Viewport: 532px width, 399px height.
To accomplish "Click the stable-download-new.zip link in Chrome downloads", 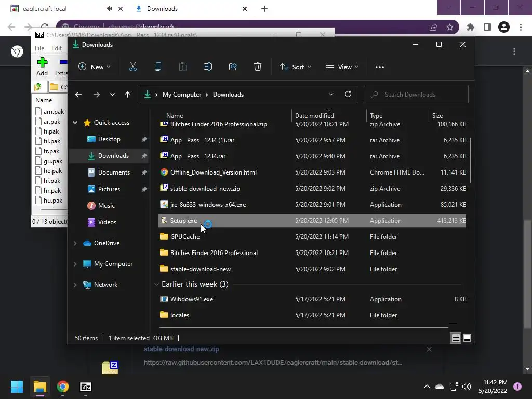I will [x=181, y=349].
